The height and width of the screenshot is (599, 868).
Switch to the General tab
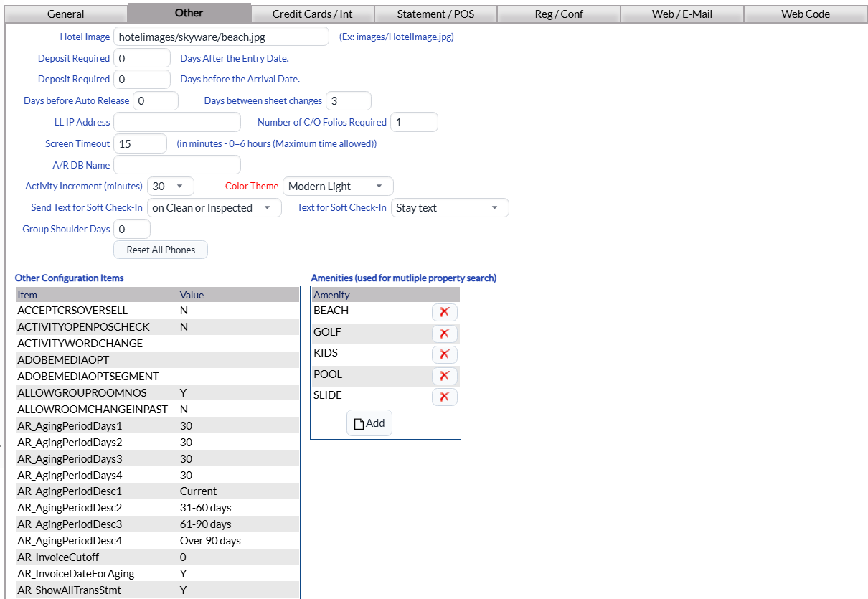pos(65,14)
